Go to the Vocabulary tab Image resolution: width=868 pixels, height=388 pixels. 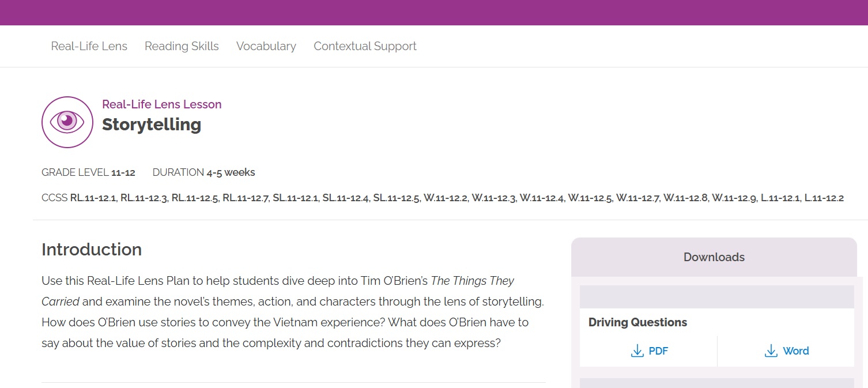266,46
